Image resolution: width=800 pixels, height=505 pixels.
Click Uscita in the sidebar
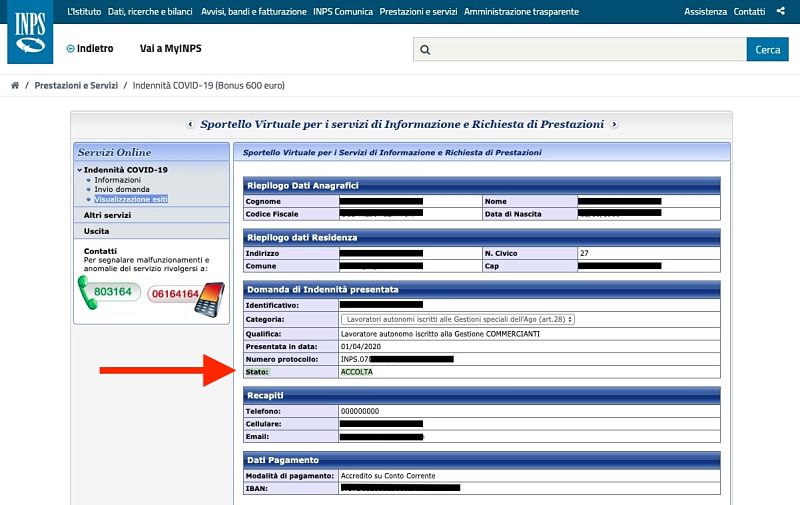click(x=97, y=231)
